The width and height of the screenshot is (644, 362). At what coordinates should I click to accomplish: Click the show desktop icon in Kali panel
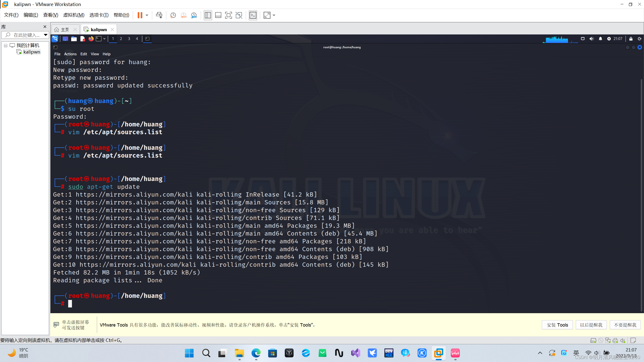click(x=65, y=39)
